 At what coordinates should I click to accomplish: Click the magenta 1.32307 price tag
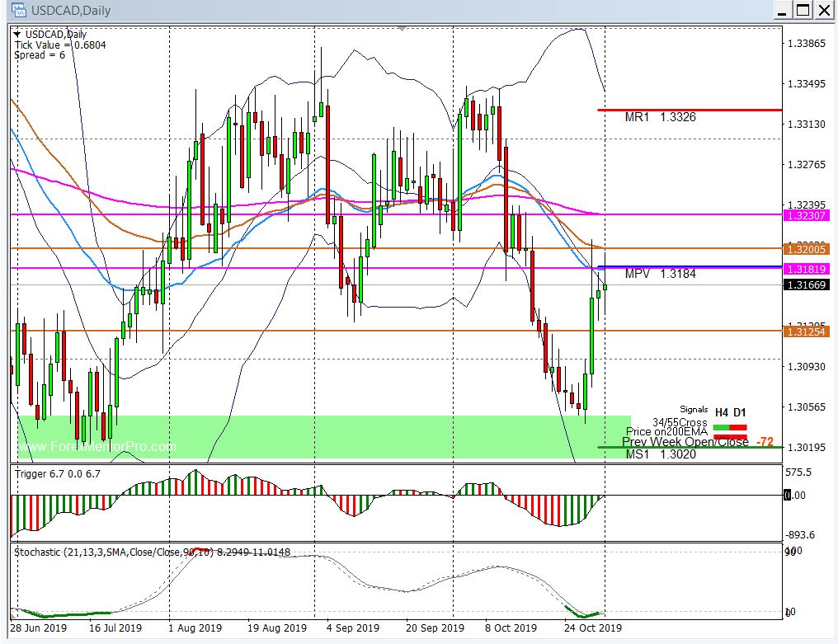[x=807, y=214]
